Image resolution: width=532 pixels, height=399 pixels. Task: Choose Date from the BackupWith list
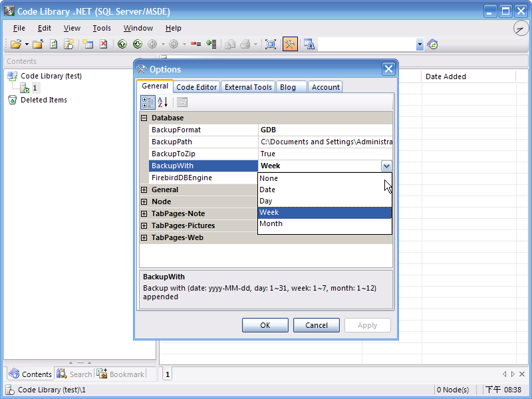pyautogui.click(x=325, y=190)
